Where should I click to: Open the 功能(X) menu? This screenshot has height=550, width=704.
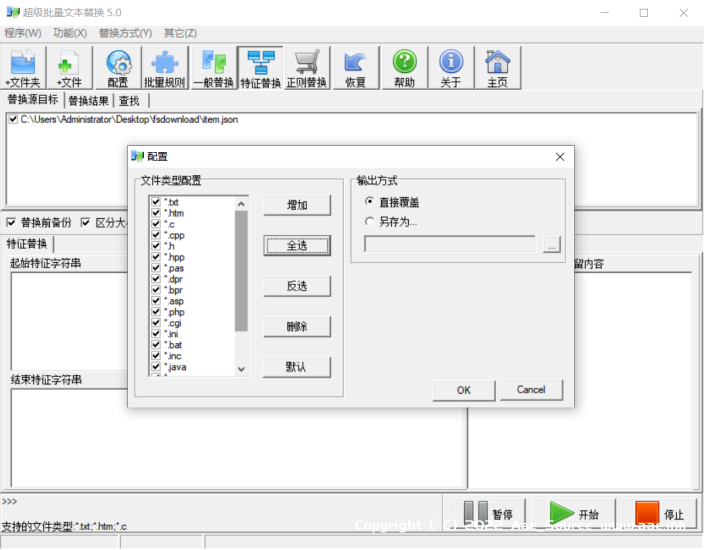coord(70,33)
